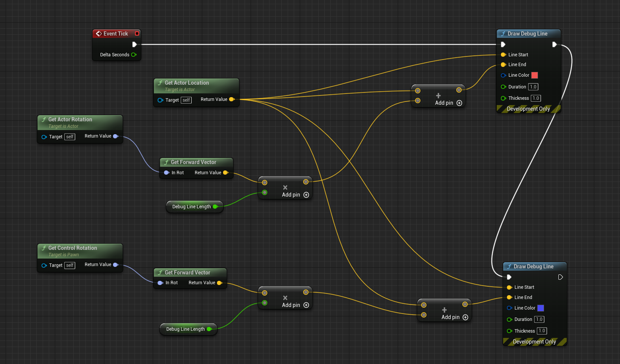Click the Event Tick execution output pin
The height and width of the screenshot is (364, 620).
(x=134, y=44)
